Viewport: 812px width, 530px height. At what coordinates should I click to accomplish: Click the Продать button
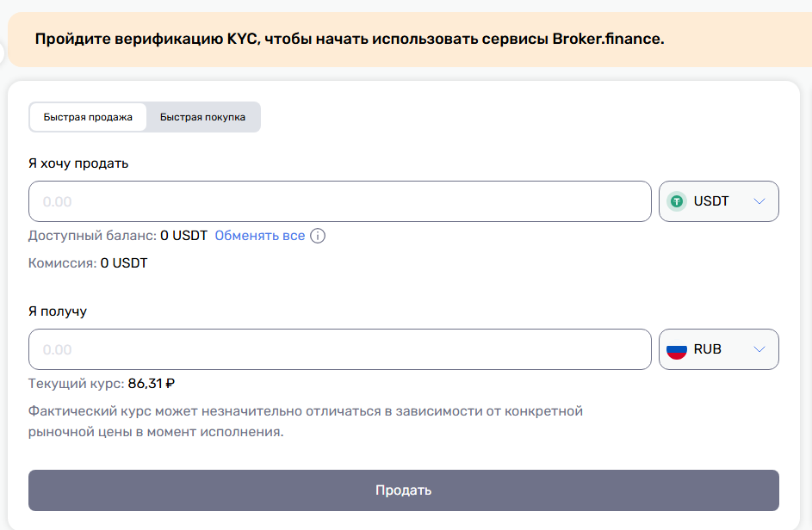tap(403, 490)
